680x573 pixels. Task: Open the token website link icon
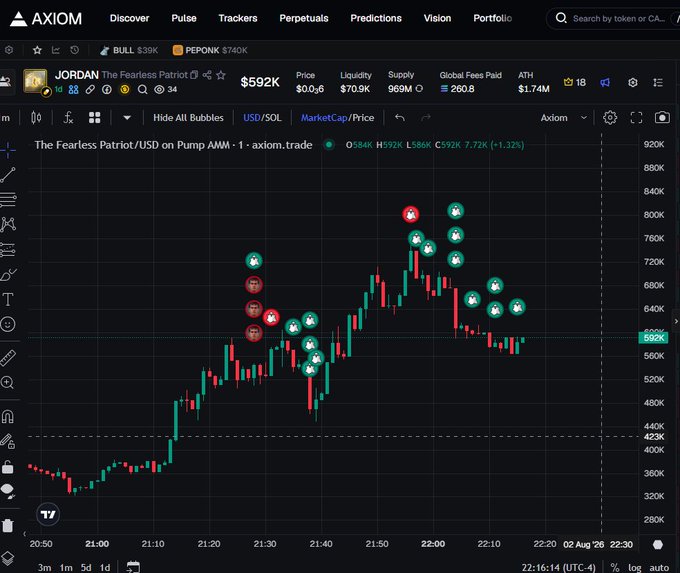point(90,89)
